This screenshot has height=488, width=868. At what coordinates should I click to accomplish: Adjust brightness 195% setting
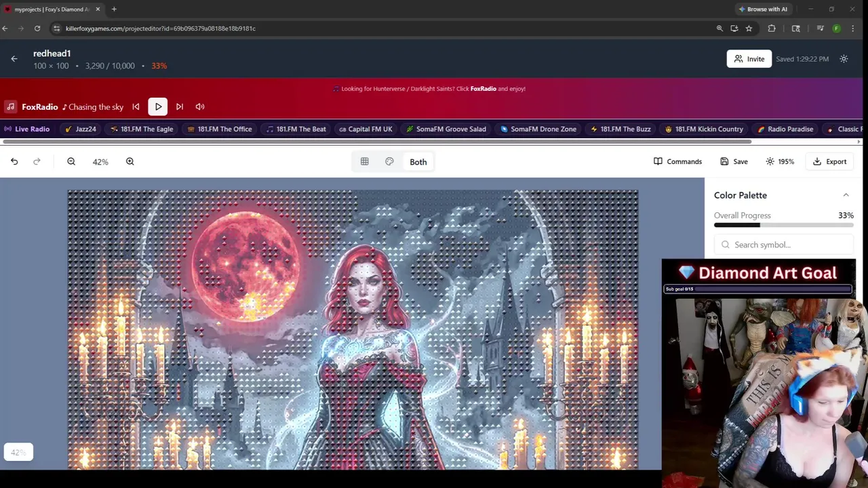(x=780, y=161)
